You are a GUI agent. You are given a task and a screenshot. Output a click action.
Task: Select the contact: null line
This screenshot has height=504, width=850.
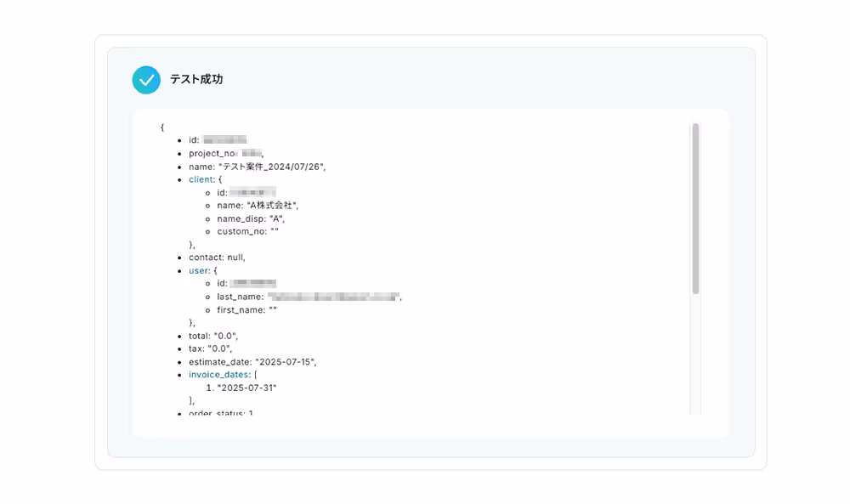pos(217,258)
